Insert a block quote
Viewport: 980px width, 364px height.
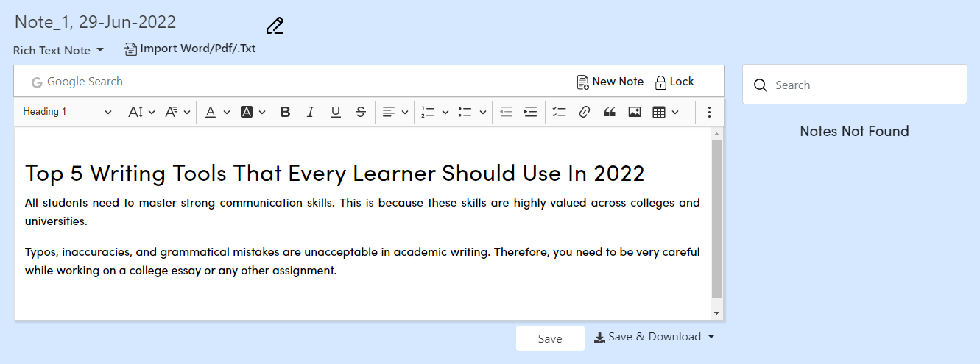tap(610, 112)
